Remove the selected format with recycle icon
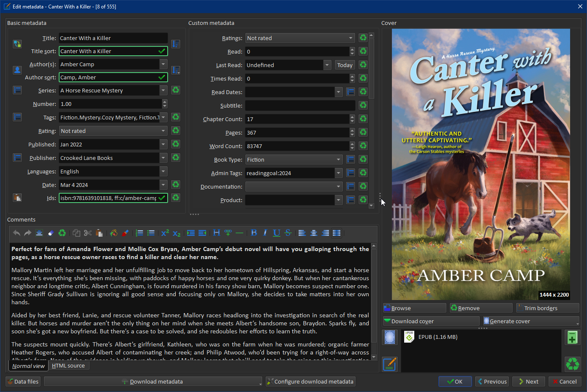Image resolution: width=587 pixels, height=392 pixels. [x=572, y=364]
